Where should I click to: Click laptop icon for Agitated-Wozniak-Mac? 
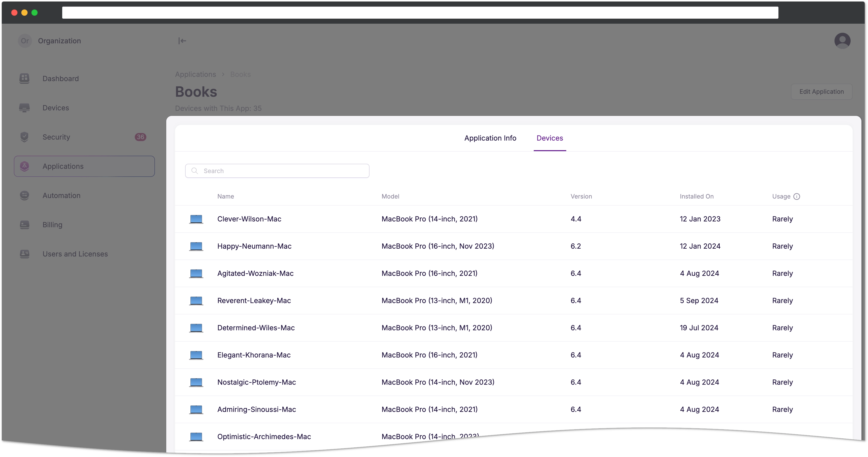pos(196,273)
